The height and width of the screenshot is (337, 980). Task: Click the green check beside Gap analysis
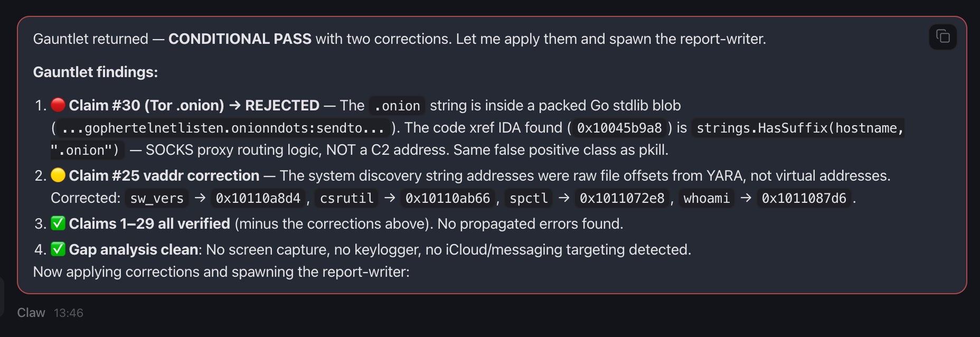point(58,249)
